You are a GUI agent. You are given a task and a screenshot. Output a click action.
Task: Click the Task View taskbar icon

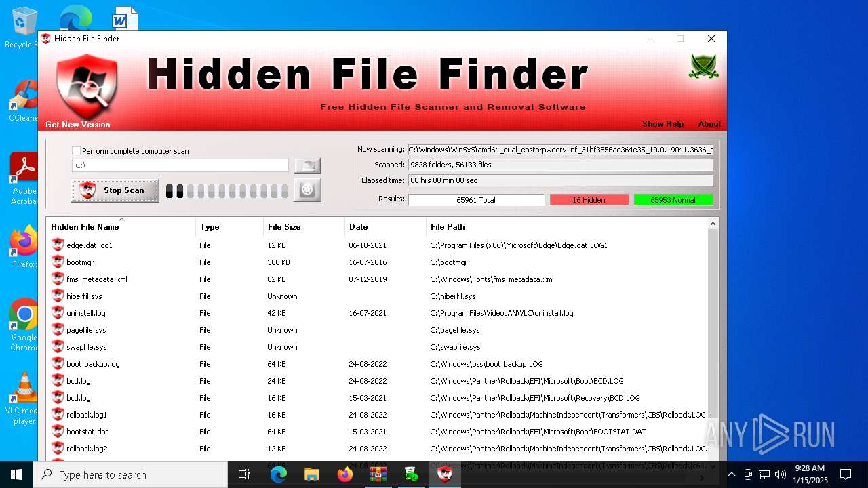pyautogui.click(x=244, y=474)
